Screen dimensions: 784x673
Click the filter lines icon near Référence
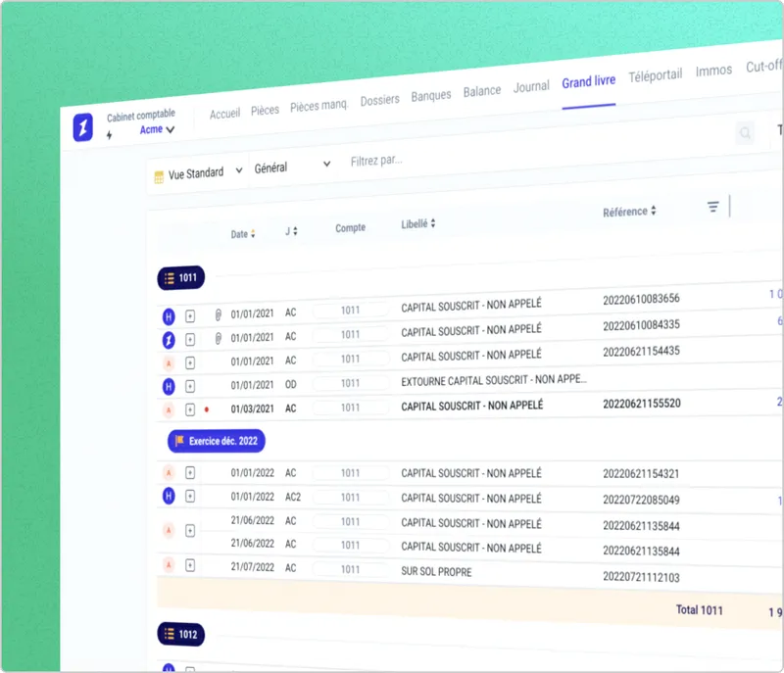pos(712,207)
